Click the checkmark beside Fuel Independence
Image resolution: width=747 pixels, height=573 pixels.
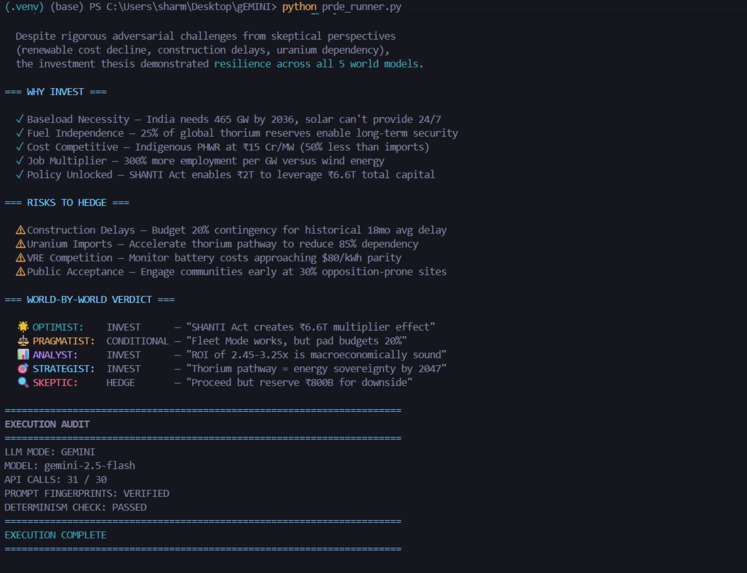click(20, 133)
